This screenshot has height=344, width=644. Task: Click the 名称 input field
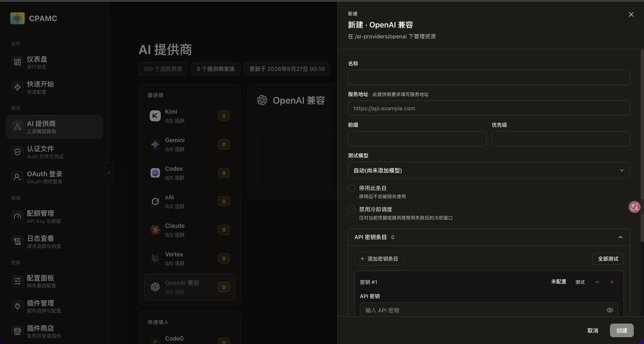click(489, 77)
